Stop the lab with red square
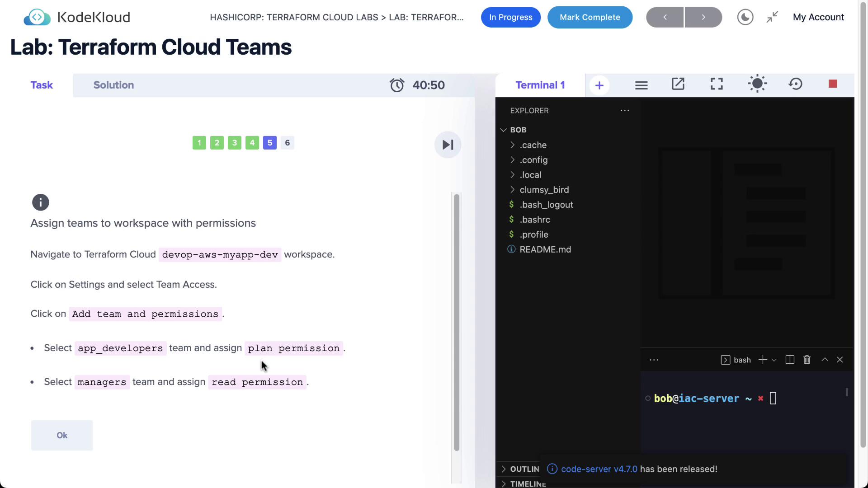Screen dimensions: 868x488 click(832, 84)
